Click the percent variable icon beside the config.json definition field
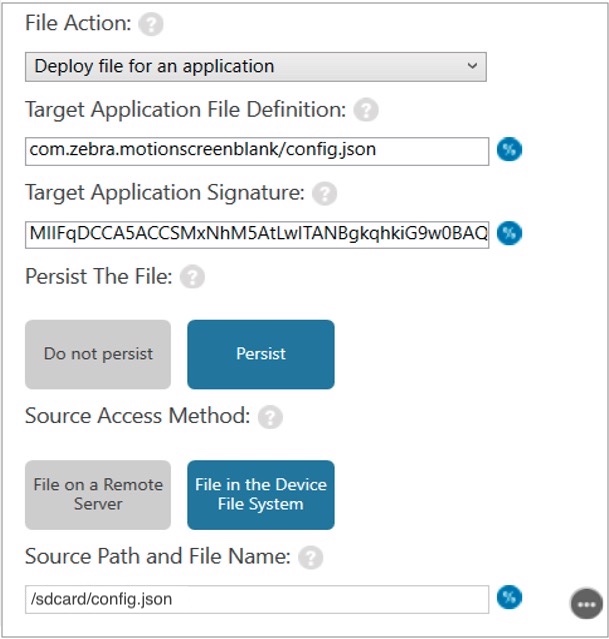Image resolution: width=609 pixels, height=639 pixels. 510,150
